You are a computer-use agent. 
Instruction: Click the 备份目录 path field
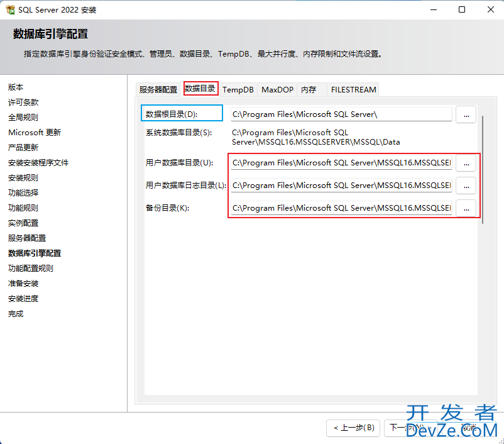(341, 208)
